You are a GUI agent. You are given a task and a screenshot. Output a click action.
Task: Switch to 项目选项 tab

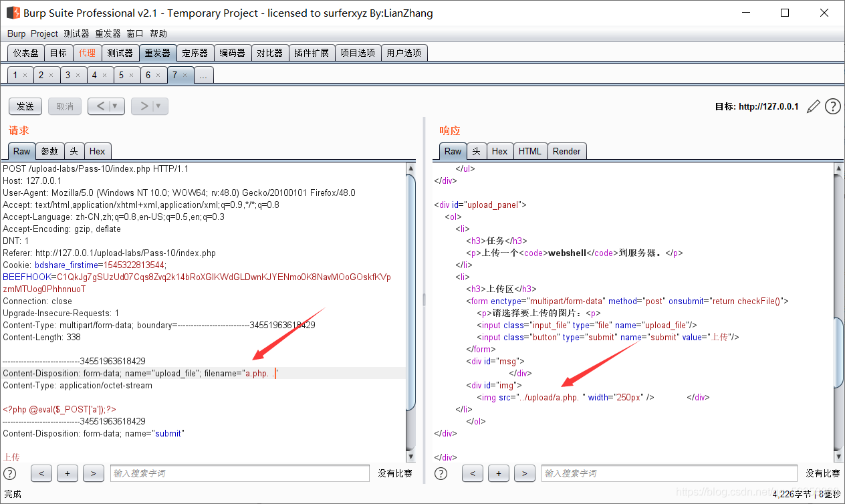coord(358,53)
